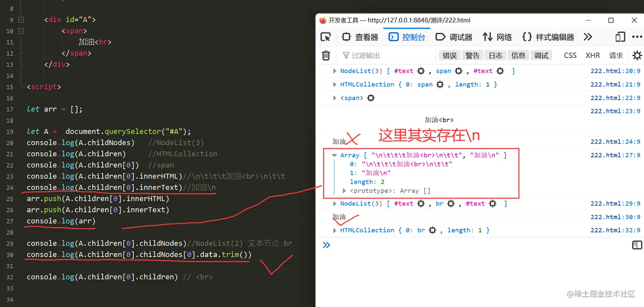Highlight br node in NodeList 29:9 row

coord(451,204)
